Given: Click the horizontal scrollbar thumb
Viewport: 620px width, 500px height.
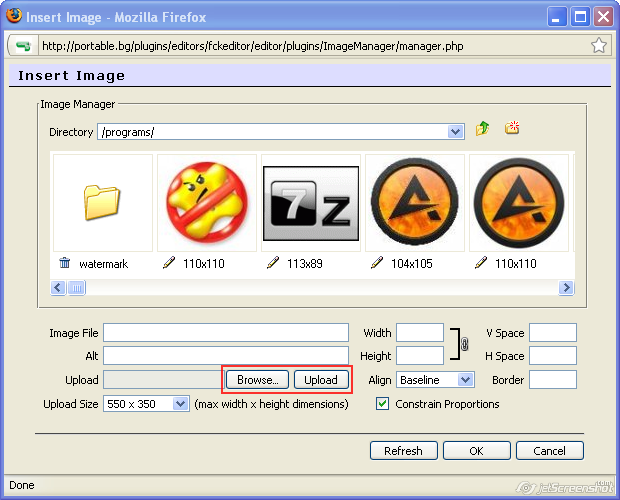Looking at the screenshot, I should (77, 287).
